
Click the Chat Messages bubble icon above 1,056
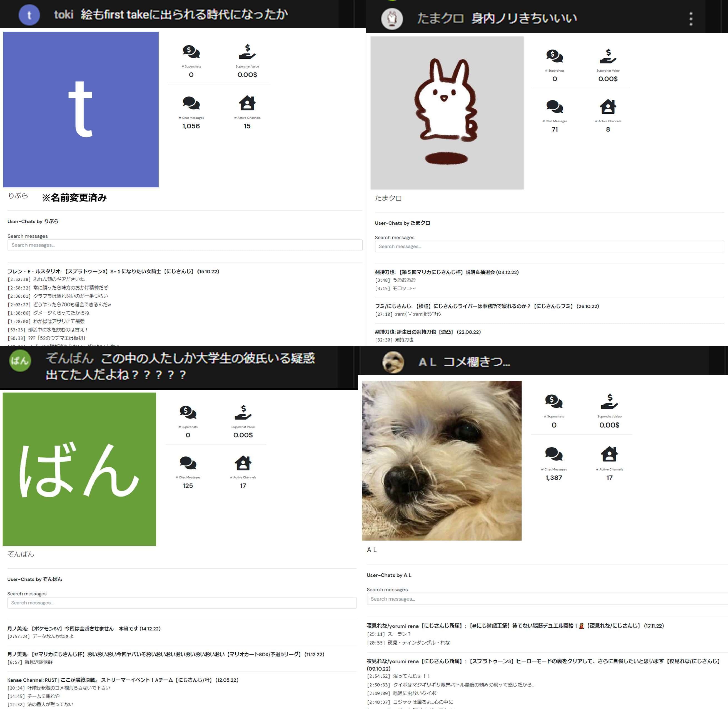(191, 103)
